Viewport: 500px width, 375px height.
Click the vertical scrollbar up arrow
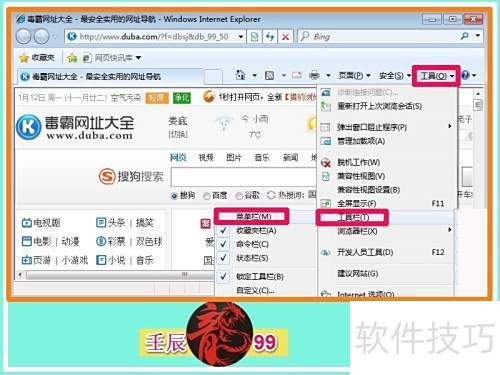(x=478, y=94)
